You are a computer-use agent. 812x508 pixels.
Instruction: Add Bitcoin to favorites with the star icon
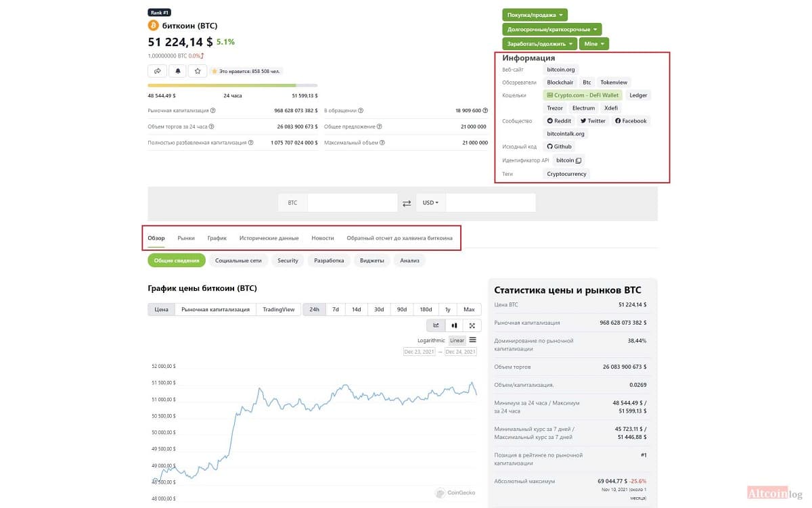[x=198, y=70]
